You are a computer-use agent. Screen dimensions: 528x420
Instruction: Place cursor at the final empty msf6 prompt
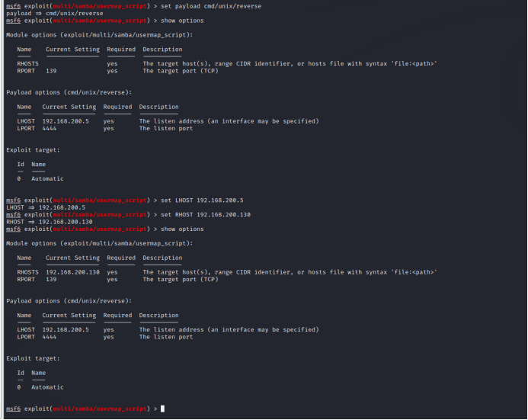click(x=162, y=409)
